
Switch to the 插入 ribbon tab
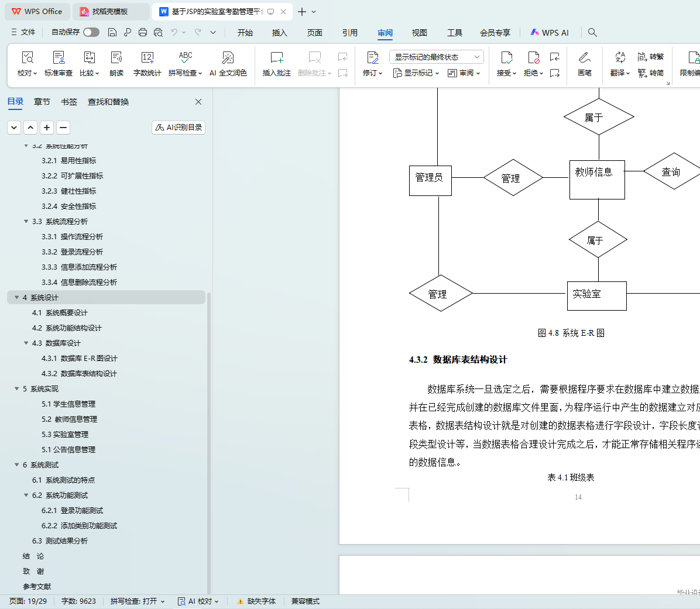[279, 33]
